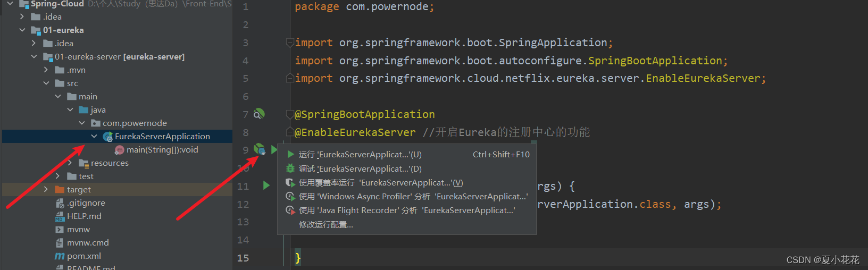This screenshot has height=270, width=868.
Task: Select the resources folder row
Action: coord(117,163)
